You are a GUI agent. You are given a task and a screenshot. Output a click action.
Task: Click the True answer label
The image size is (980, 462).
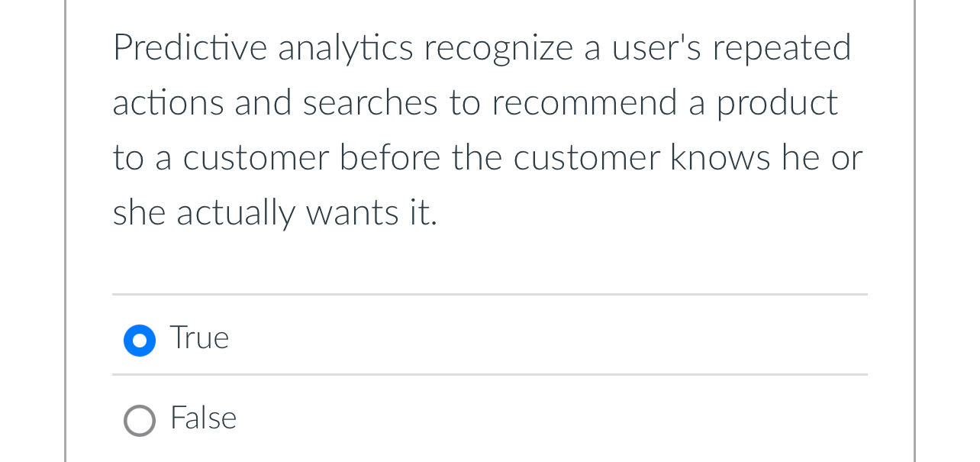point(198,338)
